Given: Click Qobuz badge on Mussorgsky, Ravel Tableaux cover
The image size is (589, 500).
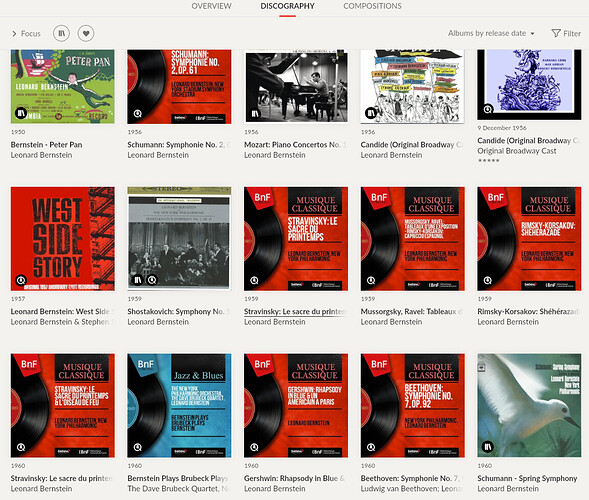Looking at the screenshot, I should pyautogui.click(x=371, y=280).
